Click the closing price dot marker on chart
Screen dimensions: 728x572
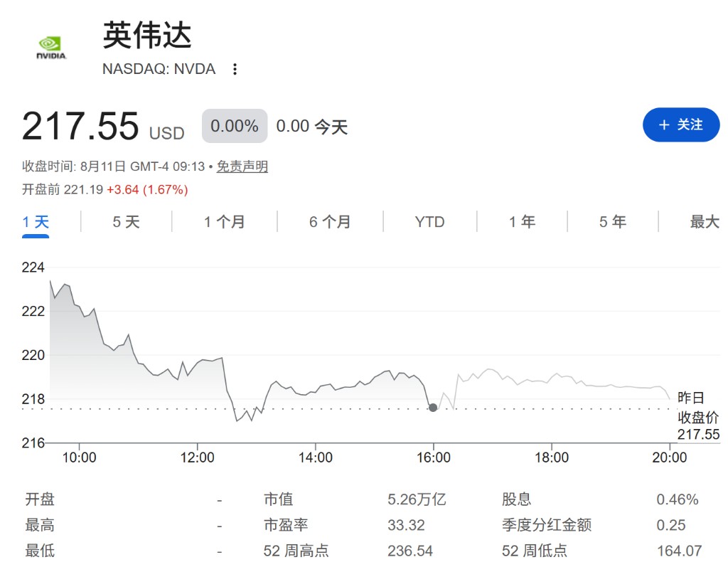coord(433,408)
